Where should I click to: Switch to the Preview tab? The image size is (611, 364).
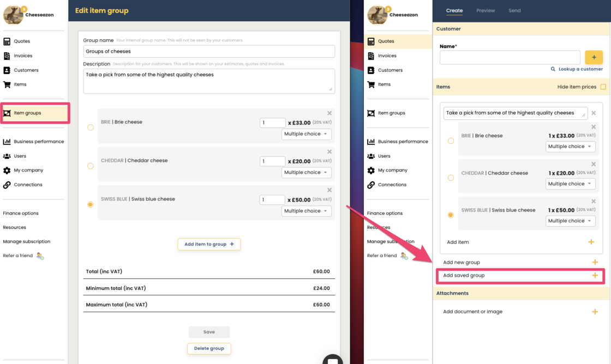tap(486, 10)
